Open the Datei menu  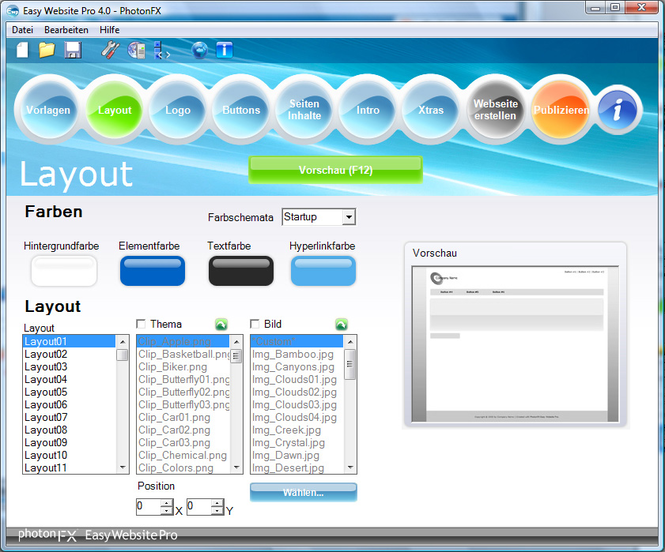22,30
